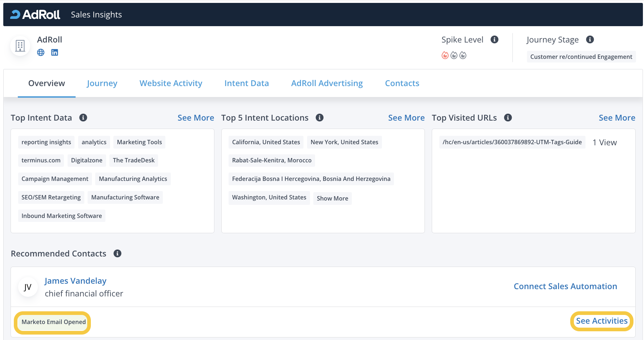
Task: Click the terminus.com tag
Action: point(41,160)
